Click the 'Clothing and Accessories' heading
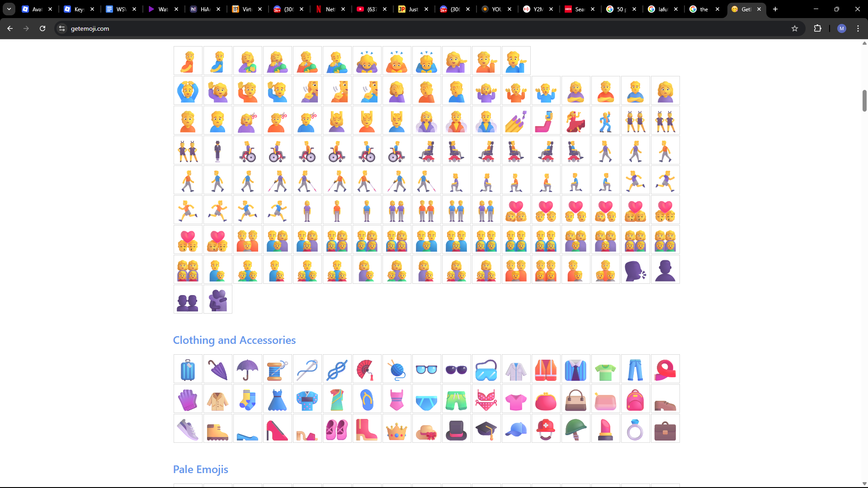Image resolution: width=868 pixels, height=488 pixels. (x=234, y=340)
